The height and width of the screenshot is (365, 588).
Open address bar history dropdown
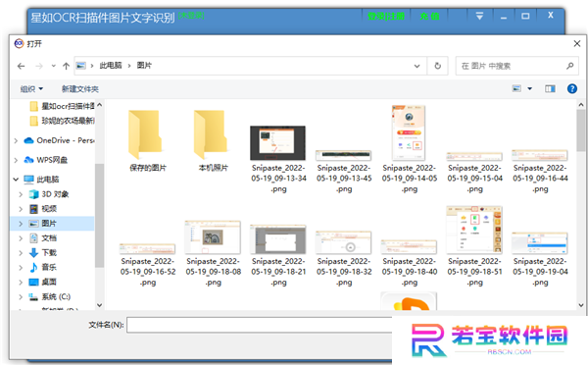pos(416,66)
